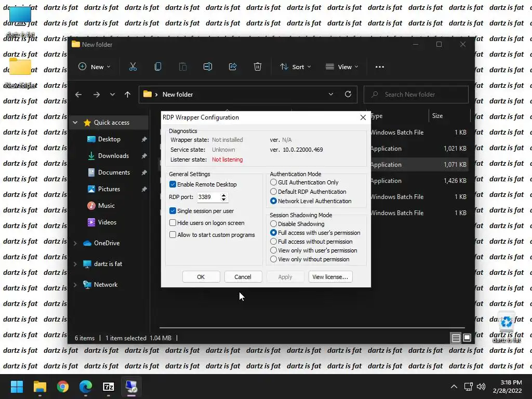The width and height of the screenshot is (532, 399).
Task: Open the View dropdown menu
Action: click(342, 67)
